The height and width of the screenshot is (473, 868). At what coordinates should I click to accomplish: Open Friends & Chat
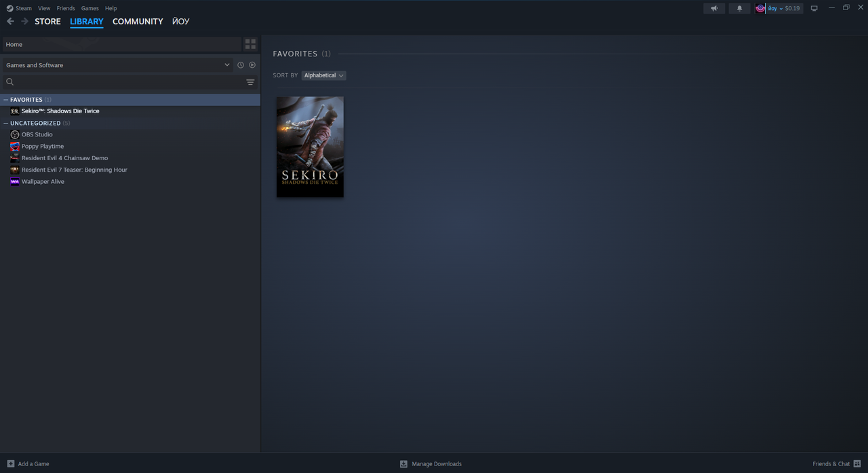831,464
